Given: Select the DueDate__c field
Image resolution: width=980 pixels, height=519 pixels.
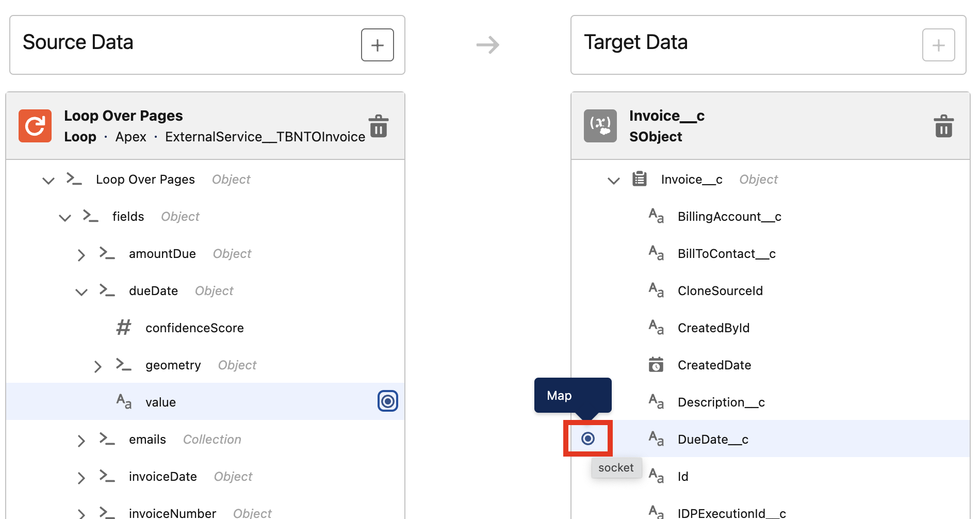Looking at the screenshot, I should coord(771,439).
